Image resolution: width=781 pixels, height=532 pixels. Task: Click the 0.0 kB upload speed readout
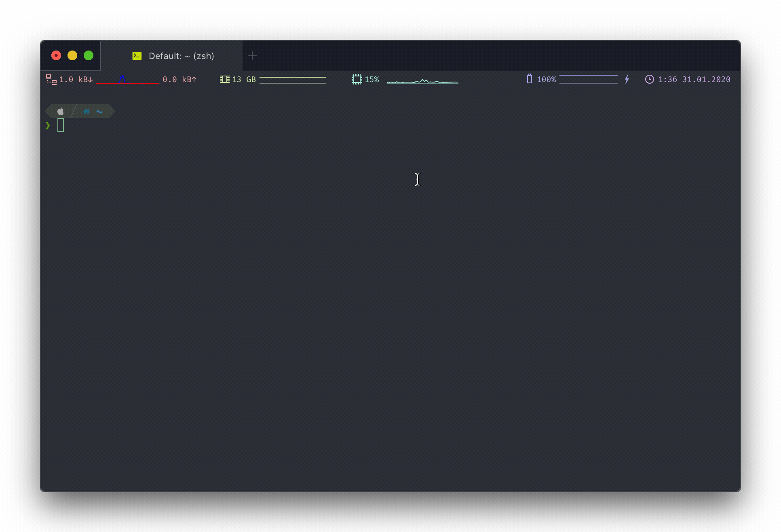(x=179, y=79)
